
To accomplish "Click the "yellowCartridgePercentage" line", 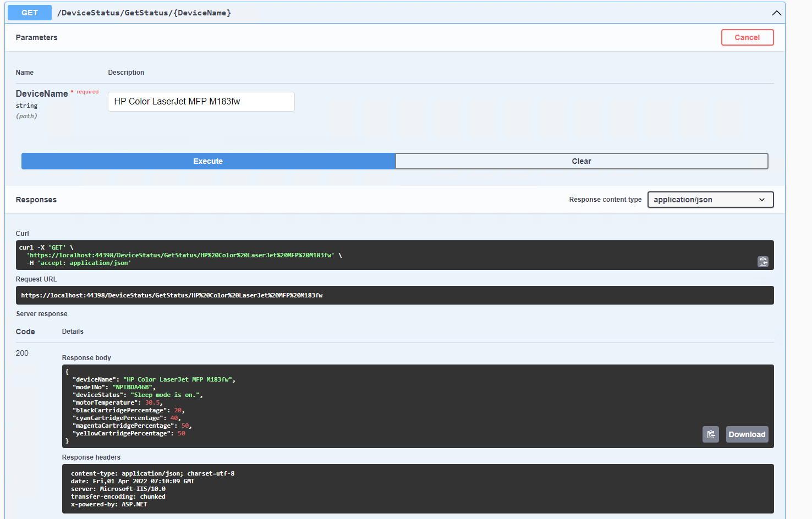I will (x=129, y=433).
